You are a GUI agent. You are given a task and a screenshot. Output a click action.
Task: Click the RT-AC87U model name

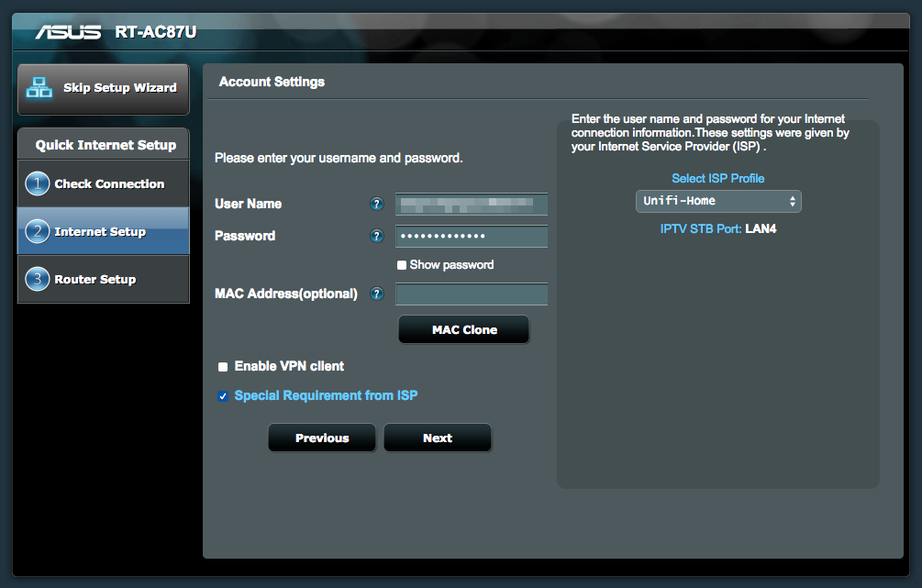pyautogui.click(x=156, y=32)
